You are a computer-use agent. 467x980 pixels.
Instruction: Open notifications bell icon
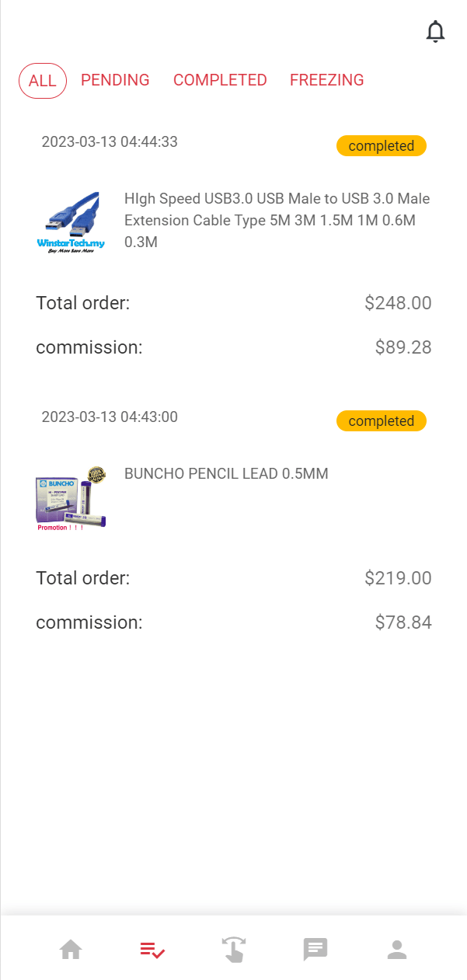point(436,32)
